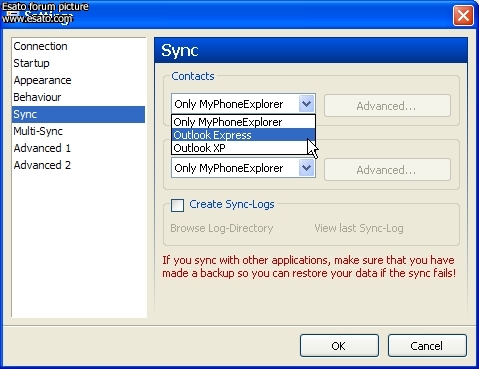Screen dimensions: 479x369
Task: Dismiss dialog with Cancel button
Action: (427, 346)
